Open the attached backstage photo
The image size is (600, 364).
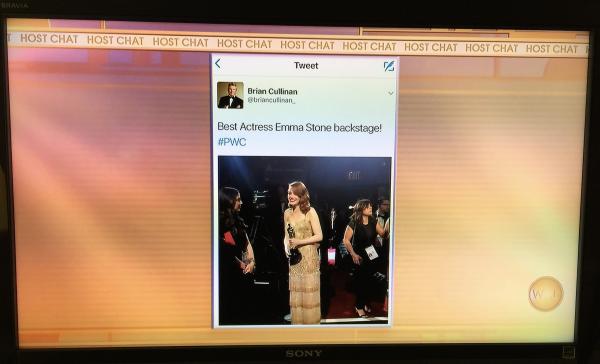(305, 240)
